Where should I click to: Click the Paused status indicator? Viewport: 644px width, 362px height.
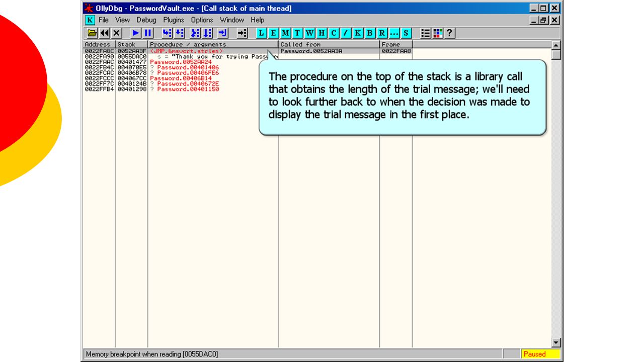coord(540,354)
